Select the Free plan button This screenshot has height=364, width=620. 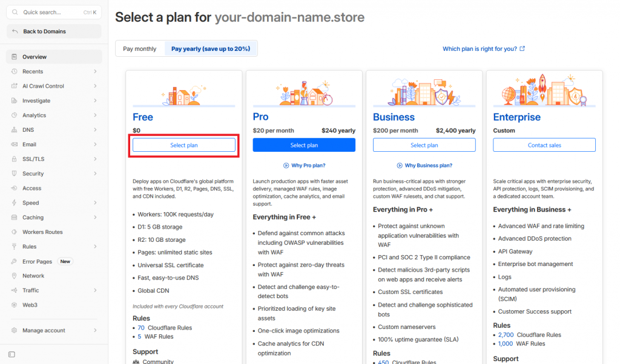[x=184, y=145]
